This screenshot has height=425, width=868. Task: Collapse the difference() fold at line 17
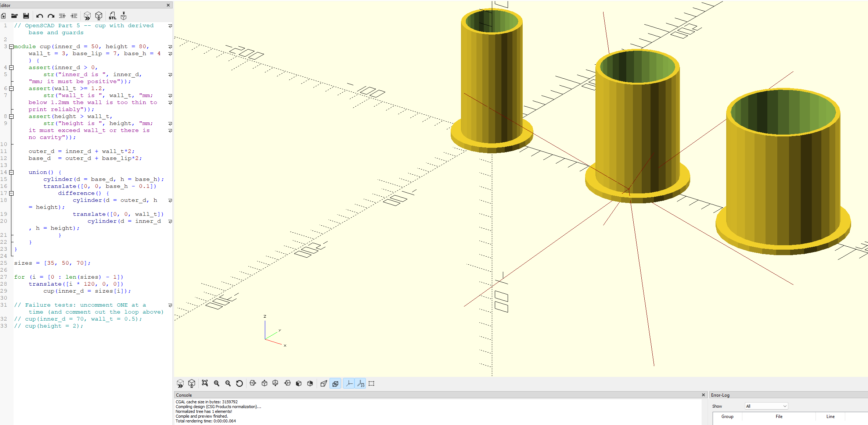pyautogui.click(x=11, y=193)
